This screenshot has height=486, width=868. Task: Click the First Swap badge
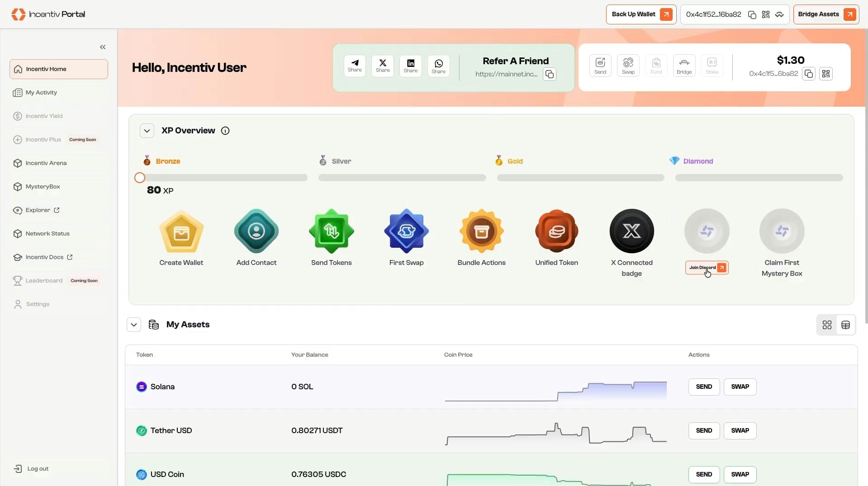click(407, 231)
